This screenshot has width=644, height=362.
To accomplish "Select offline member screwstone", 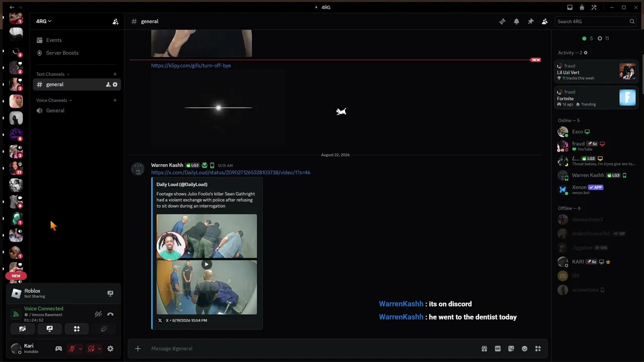I will [x=596, y=290].
